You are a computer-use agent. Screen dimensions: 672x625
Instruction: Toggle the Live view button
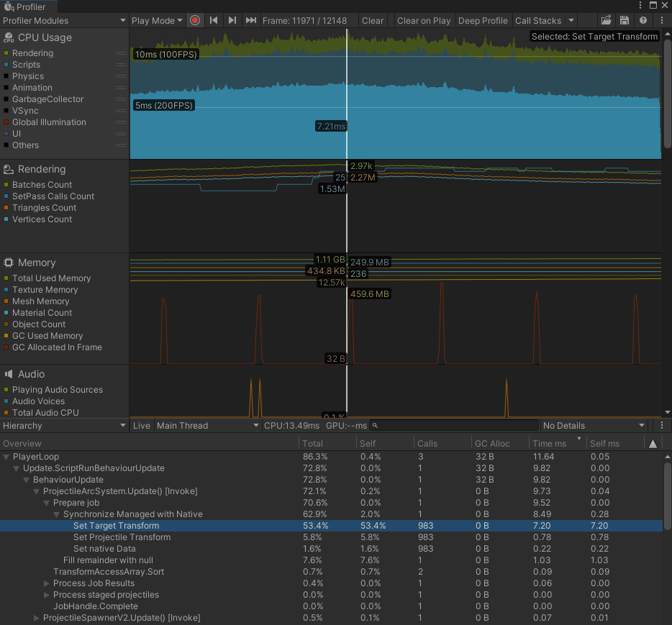tap(142, 426)
